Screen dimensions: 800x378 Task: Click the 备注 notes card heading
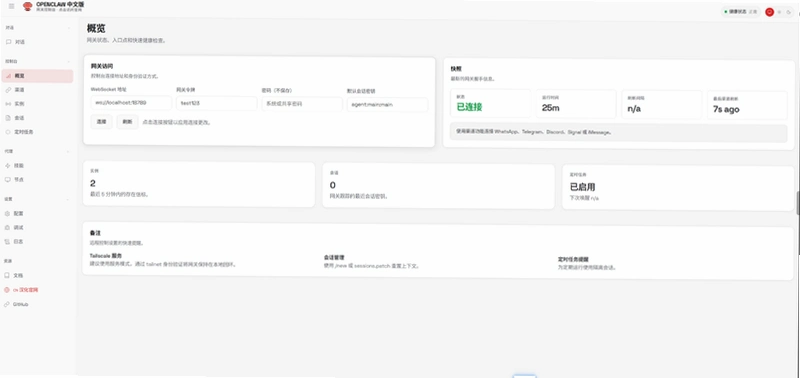95,233
